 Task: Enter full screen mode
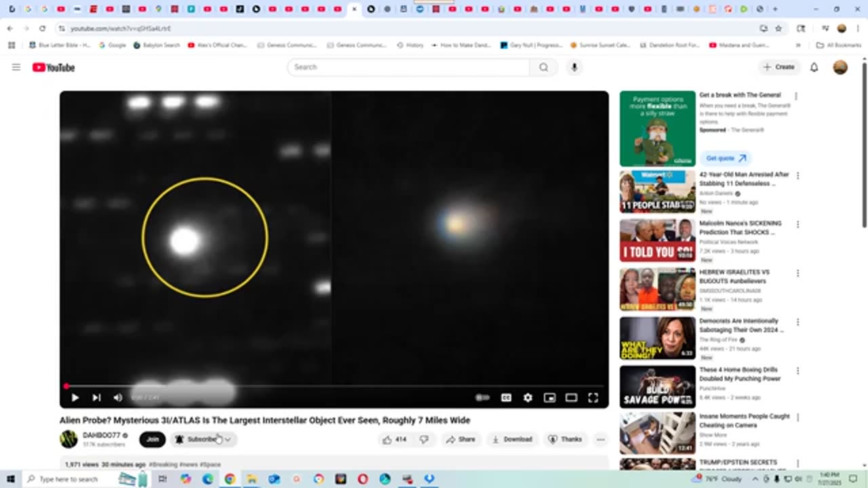tap(593, 398)
